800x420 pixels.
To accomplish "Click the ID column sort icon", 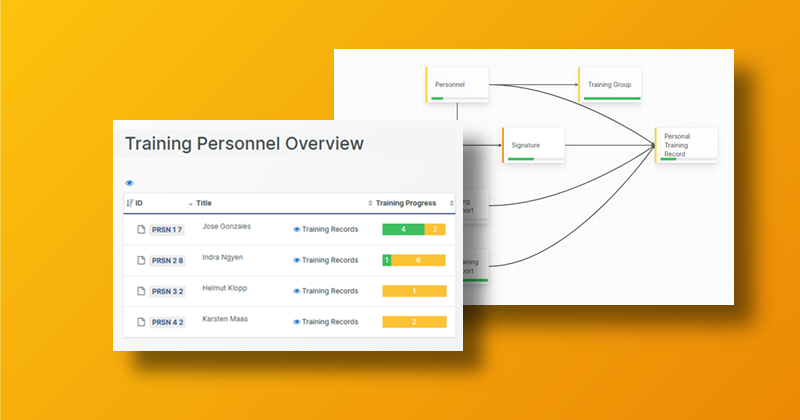I will (129, 203).
